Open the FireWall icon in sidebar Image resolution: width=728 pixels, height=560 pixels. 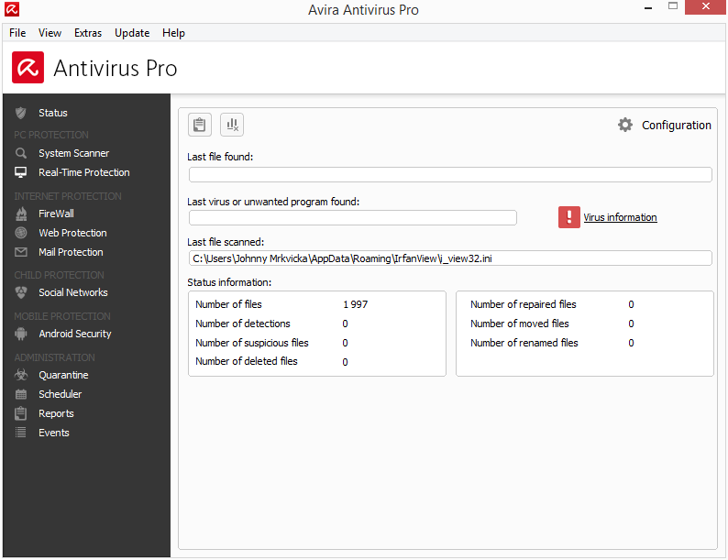[x=20, y=214]
